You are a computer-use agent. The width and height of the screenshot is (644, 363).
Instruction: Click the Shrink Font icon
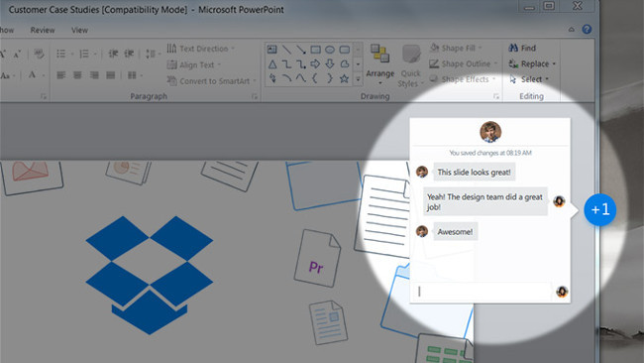click(17, 54)
